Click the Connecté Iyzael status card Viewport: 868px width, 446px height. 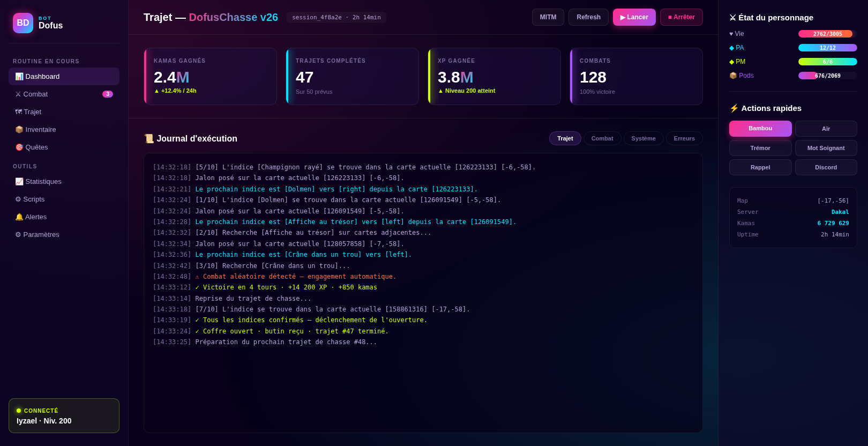click(x=64, y=415)
